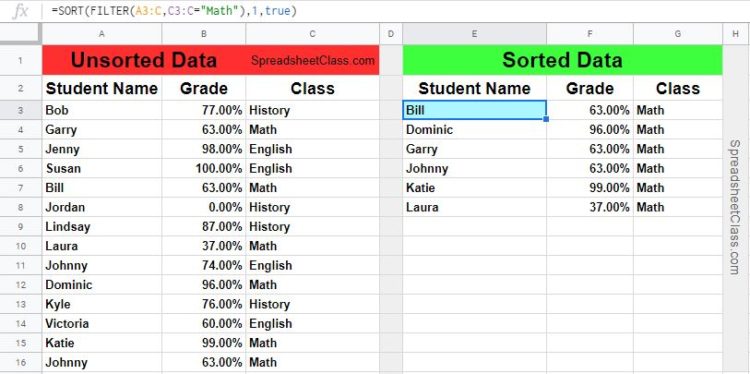The image size is (750, 374).
Task: Select 'English' class cell in Susan's row
Action: pos(312,168)
